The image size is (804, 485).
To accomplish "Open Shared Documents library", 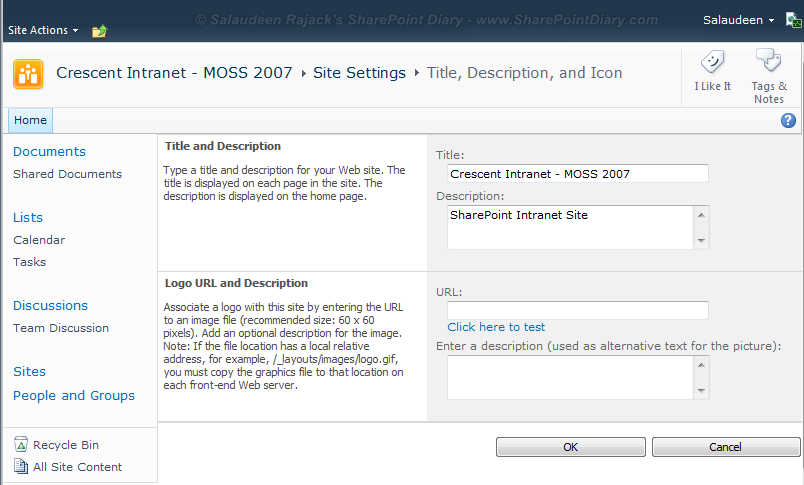I will (68, 174).
